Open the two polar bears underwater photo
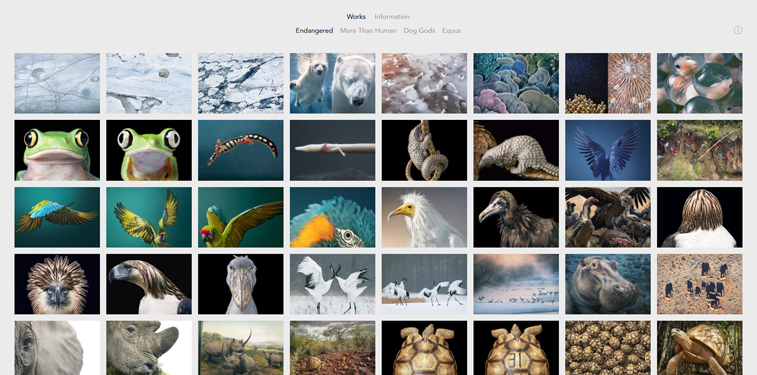Screen dimensions: 757x375 [332, 83]
